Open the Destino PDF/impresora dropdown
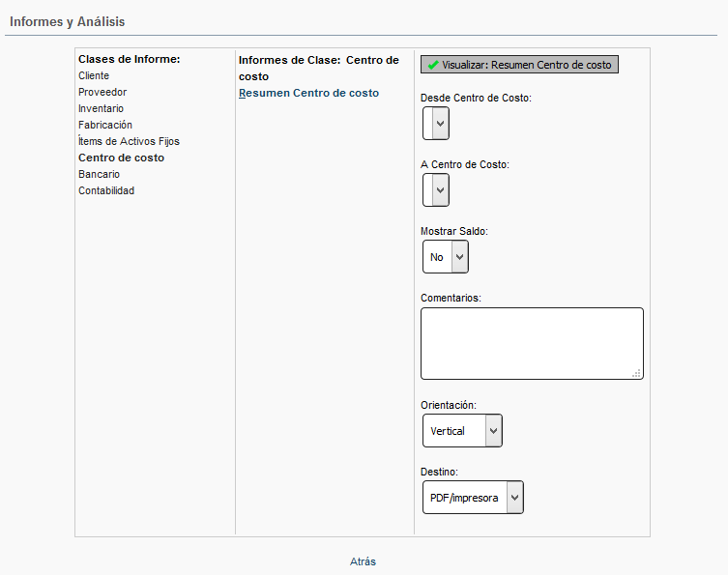 coord(473,498)
